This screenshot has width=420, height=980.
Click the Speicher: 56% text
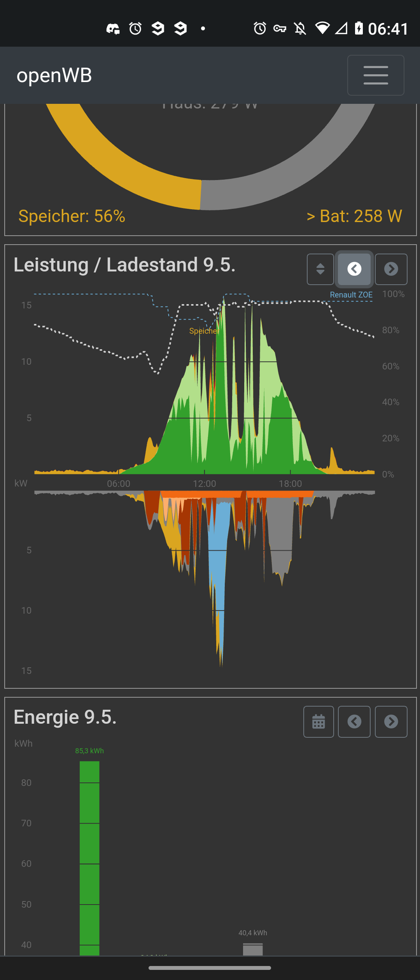click(x=72, y=216)
